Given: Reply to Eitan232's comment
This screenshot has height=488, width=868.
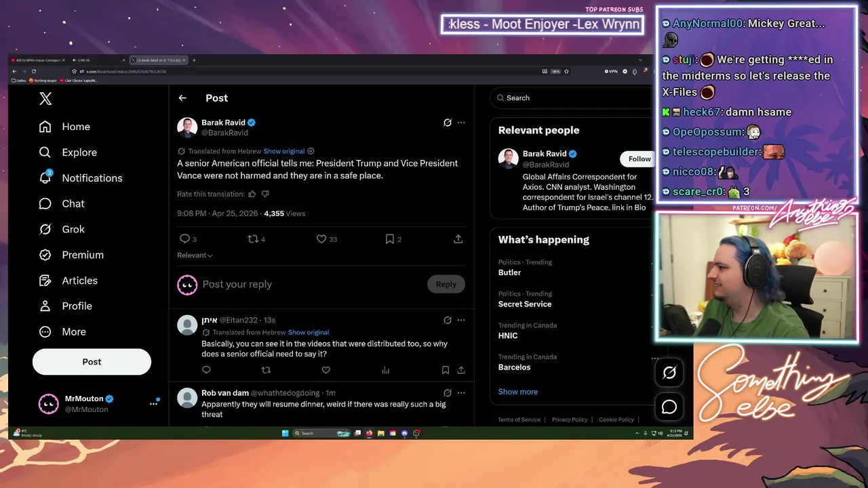Looking at the screenshot, I should 207,370.
